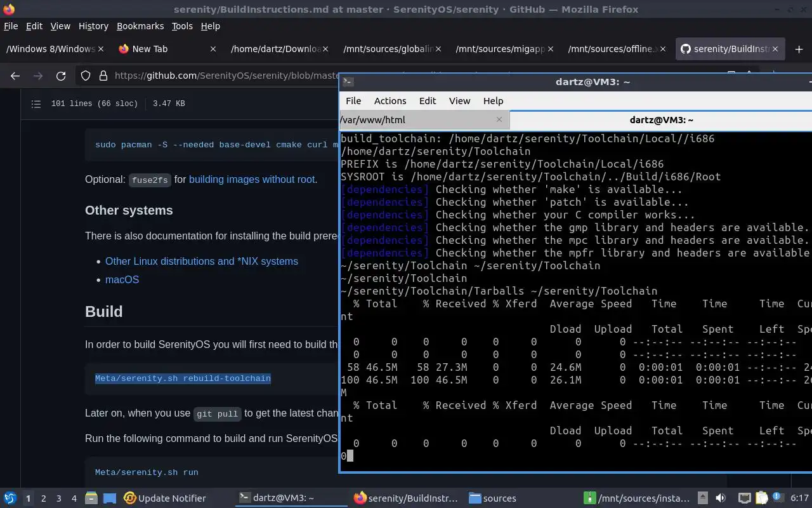Open 'Other Linux distributions and *NIX systems' link

coord(202,262)
